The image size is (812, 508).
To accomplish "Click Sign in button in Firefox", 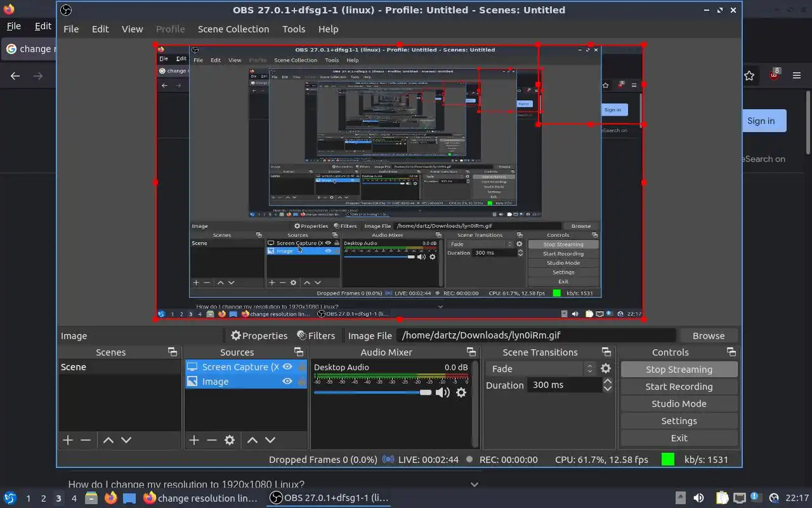I will pyautogui.click(x=761, y=121).
